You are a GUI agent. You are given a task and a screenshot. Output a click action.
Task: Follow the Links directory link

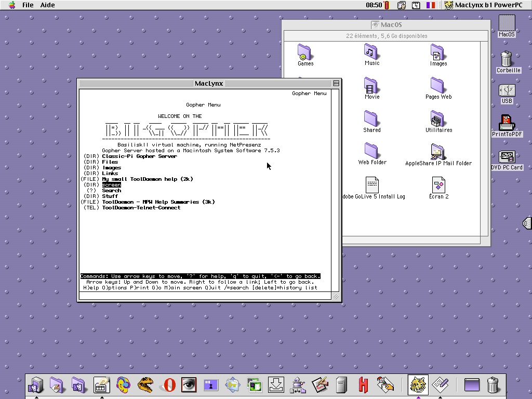[x=110, y=174]
